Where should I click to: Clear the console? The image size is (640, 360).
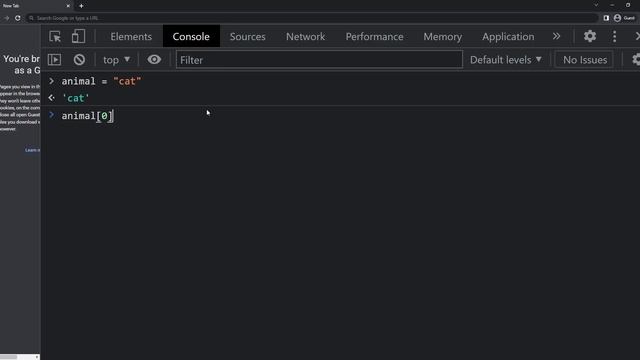79,60
